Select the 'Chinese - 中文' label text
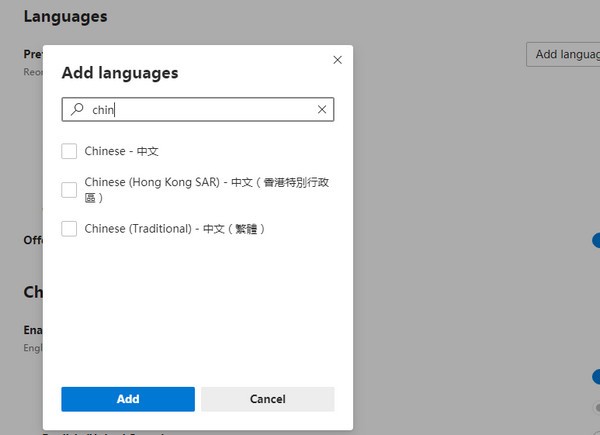Viewport: 600px width, 435px height. (x=121, y=151)
